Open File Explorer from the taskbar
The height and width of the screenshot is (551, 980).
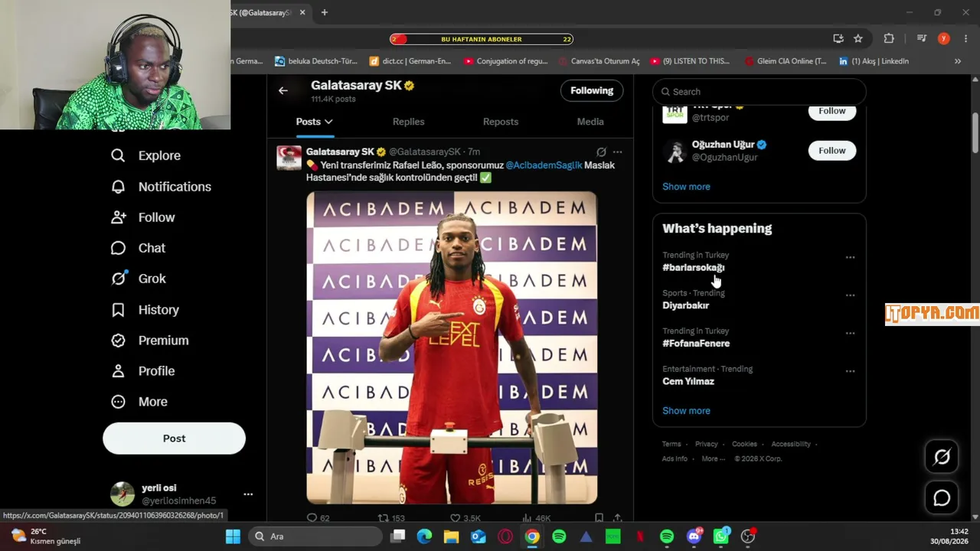point(451,536)
